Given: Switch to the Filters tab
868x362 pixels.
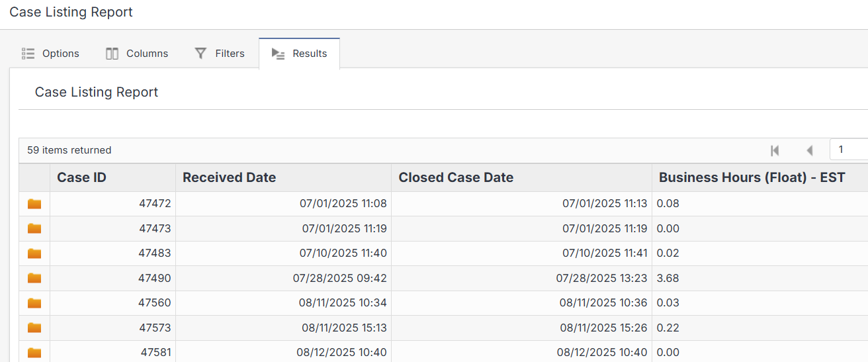Looking at the screenshot, I should [220, 54].
